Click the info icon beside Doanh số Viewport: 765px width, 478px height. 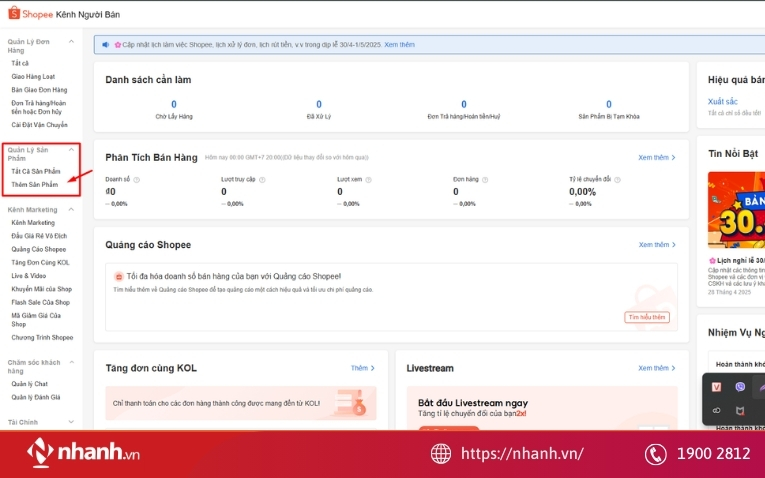point(137,179)
